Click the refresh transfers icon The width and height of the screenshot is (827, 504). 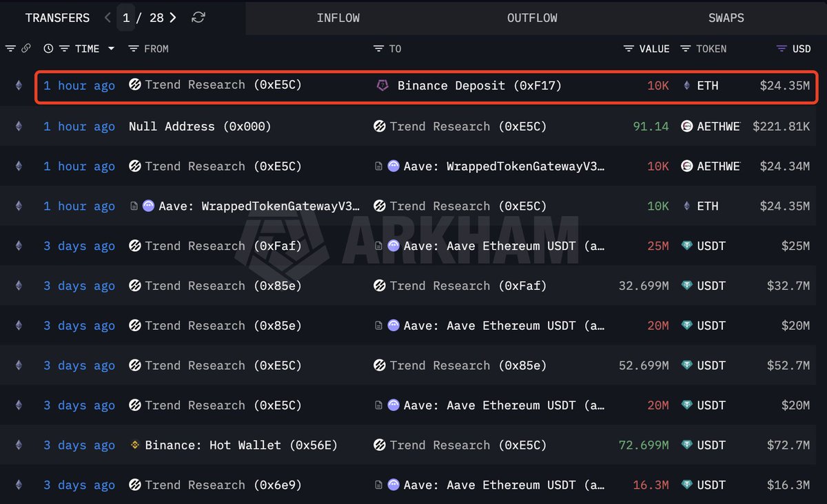(198, 17)
